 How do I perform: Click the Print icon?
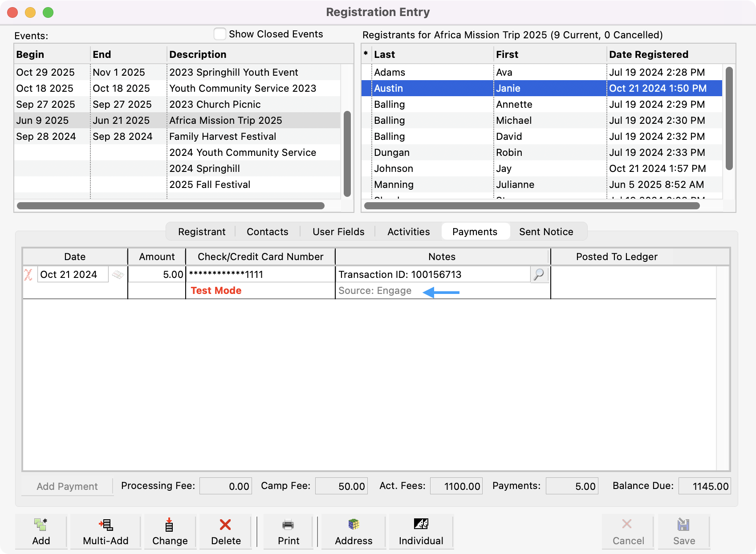[288, 531]
